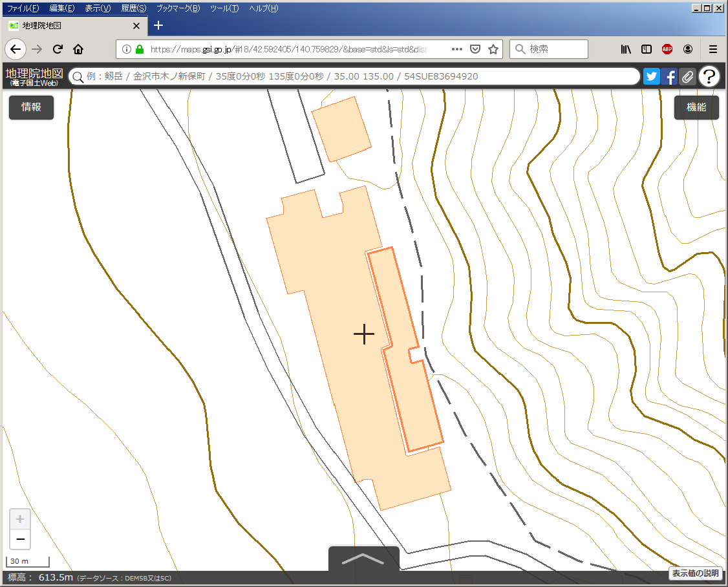The image size is (728, 587).
Task: Zoom out the map with minus
Action: tap(20, 539)
